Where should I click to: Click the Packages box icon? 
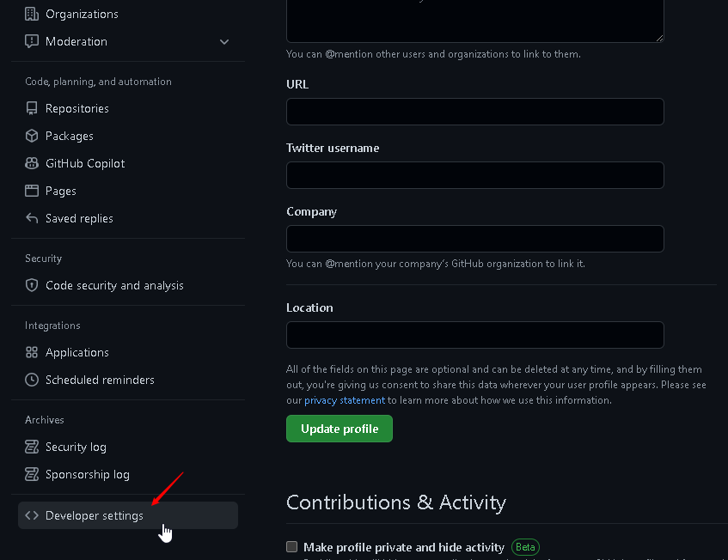(x=31, y=136)
